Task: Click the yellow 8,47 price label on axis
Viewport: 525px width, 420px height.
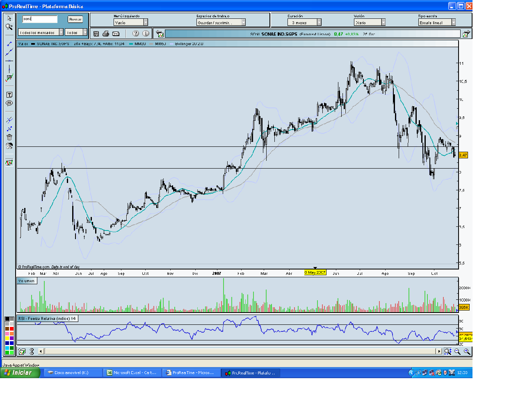Action: [x=463, y=155]
